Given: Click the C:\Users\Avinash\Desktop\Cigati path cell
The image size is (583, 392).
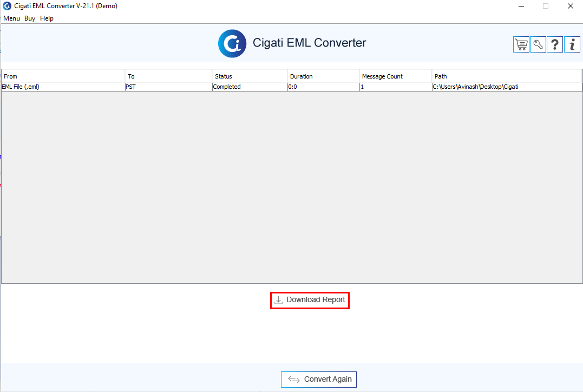Looking at the screenshot, I should coord(507,87).
